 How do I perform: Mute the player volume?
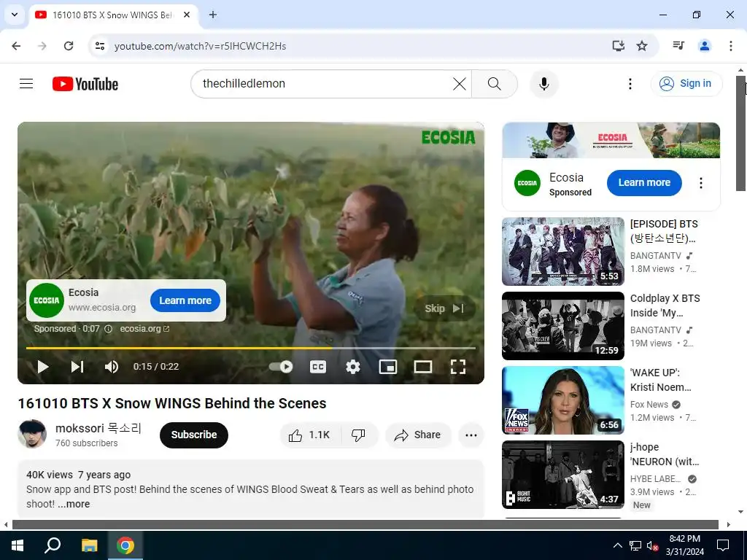pyautogui.click(x=112, y=367)
